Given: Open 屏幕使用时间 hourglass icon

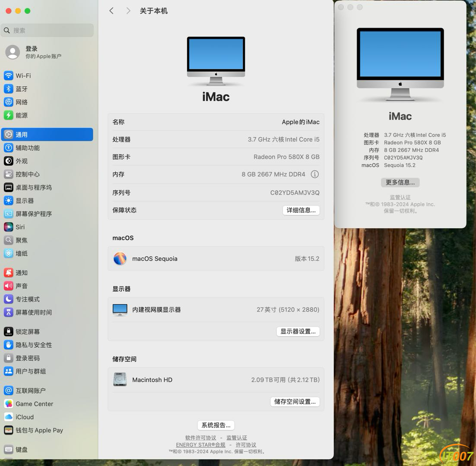Looking at the screenshot, I should click(x=9, y=312).
